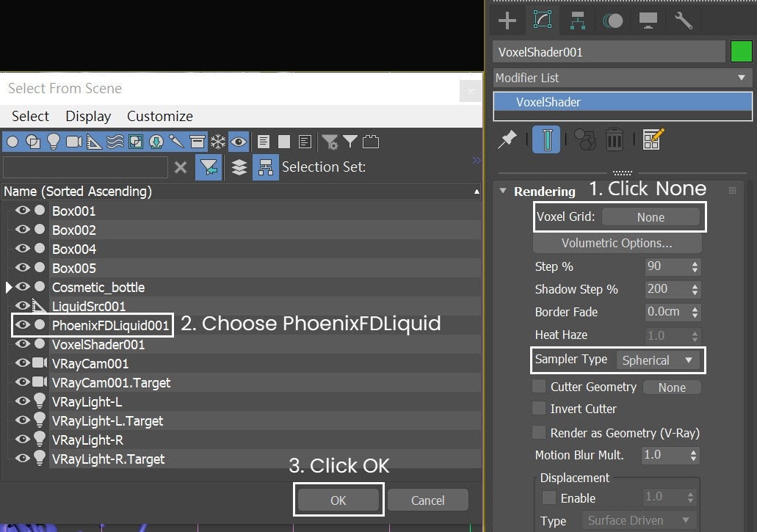Open the Select menu
This screenshot has height=532, width=757.
pyautogui.click(x=30, y=116)
